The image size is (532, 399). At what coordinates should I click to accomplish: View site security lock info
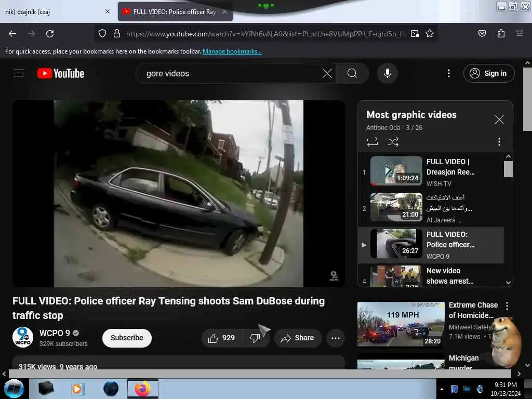pyautogui.click(x=117, y=34)
